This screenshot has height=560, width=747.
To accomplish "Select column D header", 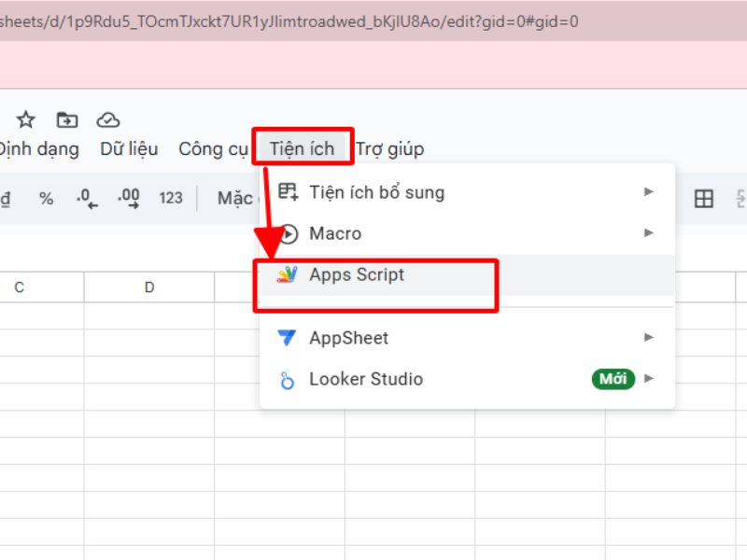I will [149, 287].
